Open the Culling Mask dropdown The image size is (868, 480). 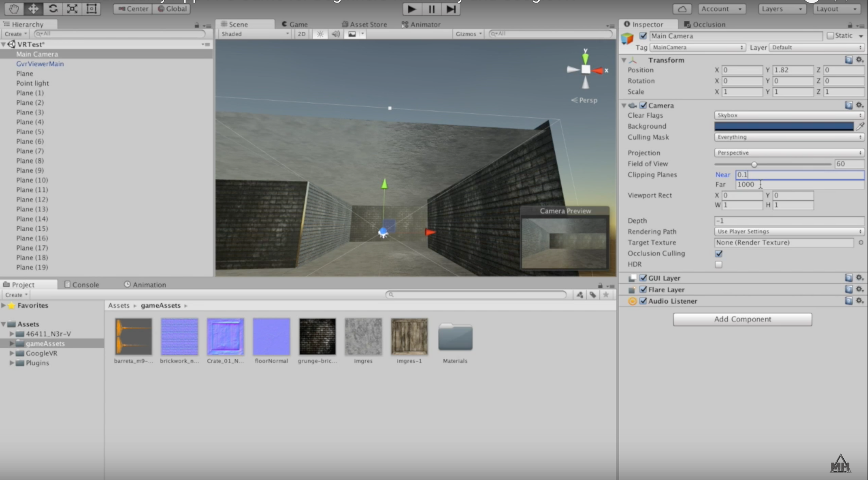[788, 137]
